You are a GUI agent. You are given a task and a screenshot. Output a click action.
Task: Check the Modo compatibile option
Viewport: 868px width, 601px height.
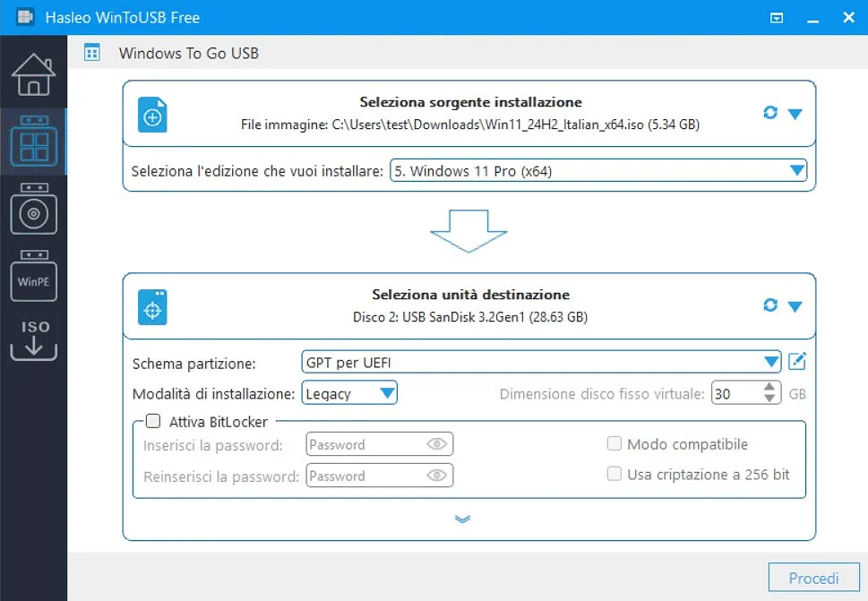[x=614, y=443]
